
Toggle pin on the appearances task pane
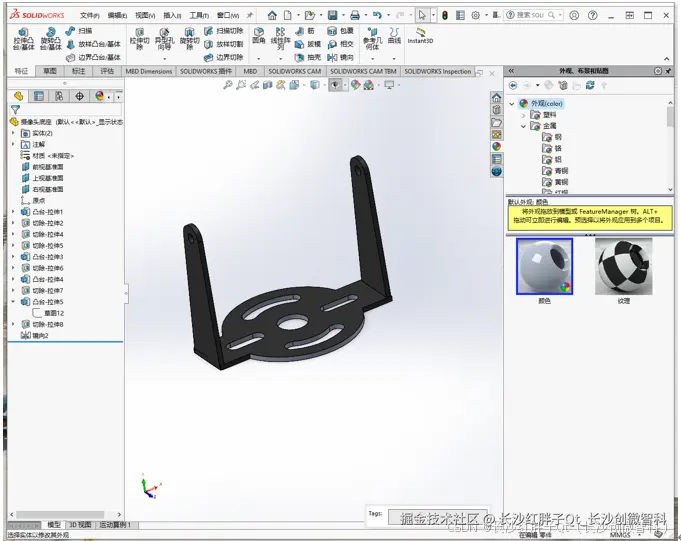click(668, 71)
